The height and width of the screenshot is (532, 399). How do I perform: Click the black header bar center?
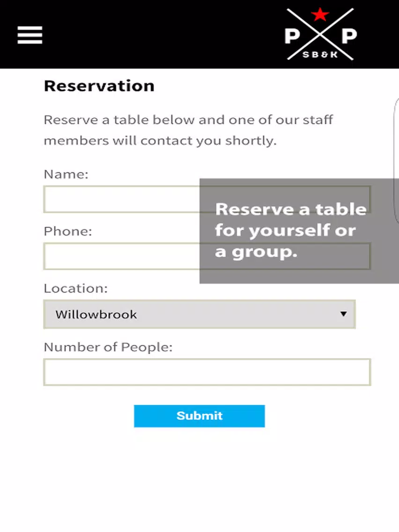point(199,34)
